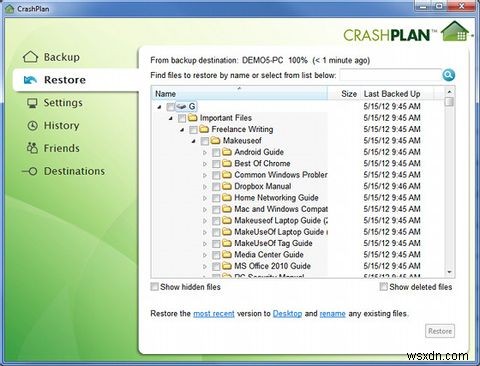Click the file list scrollbar thumb
This screenshot has width=480, height=366.
450,101
